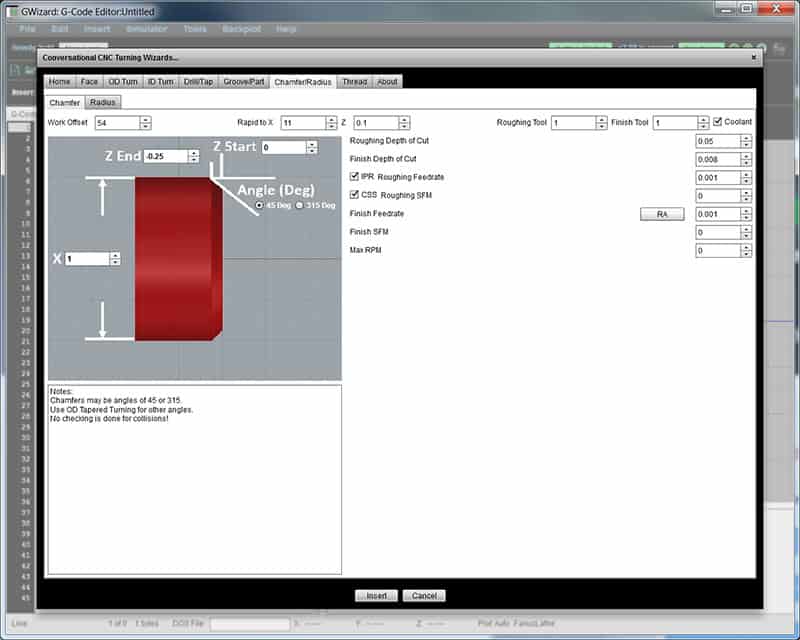Switch to the Radius sub-tab
This screenshot has height=640, width=800.
[x=101, y=102]
